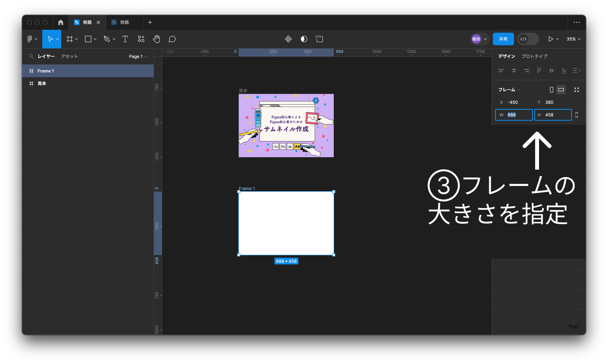Viewport: 608px width, 364px height.
Task: Set frame orientation to portrait
Action: tap(551, 90)
